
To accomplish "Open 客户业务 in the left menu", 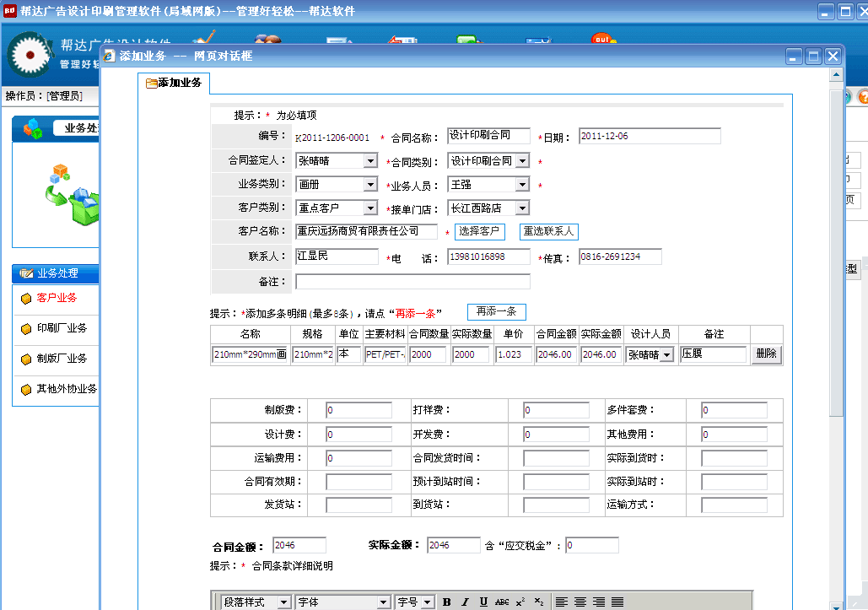I will (57, 298).
